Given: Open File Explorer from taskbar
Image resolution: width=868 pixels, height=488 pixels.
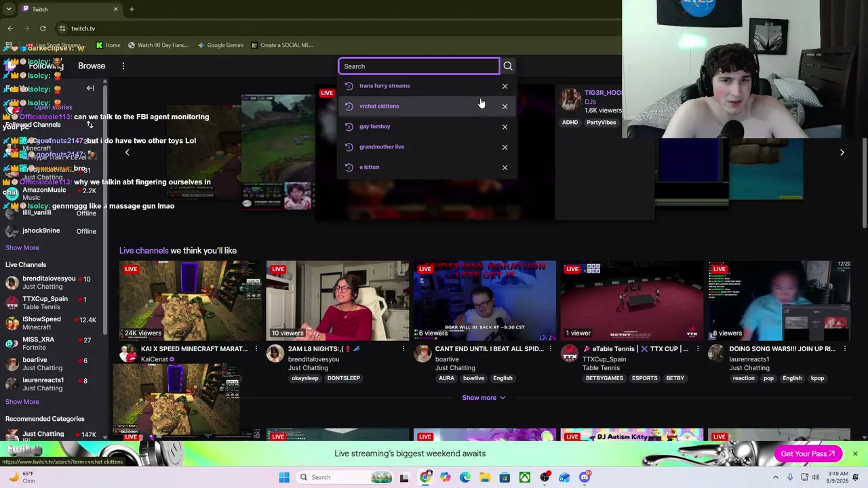Looking at the screenshot, I should coord(485,477).
